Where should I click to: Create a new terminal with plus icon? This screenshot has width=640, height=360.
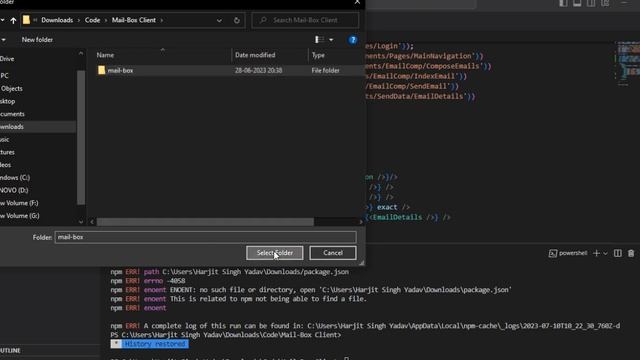point(596,253)
